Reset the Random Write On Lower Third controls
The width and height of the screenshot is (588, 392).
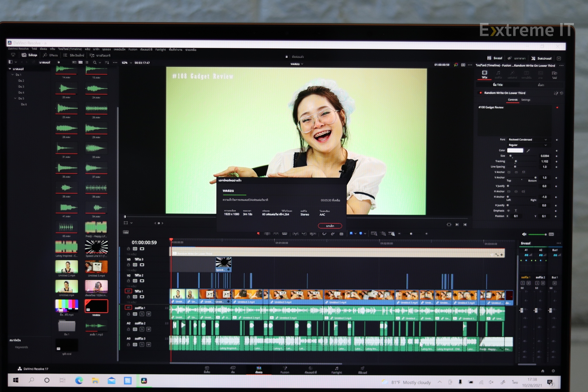561,93
